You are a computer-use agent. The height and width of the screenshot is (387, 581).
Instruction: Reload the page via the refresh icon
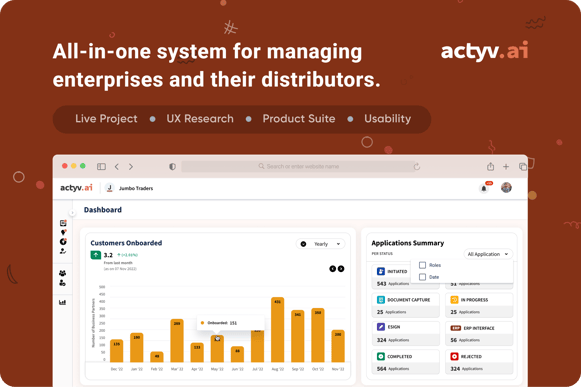tap(417, 166)
